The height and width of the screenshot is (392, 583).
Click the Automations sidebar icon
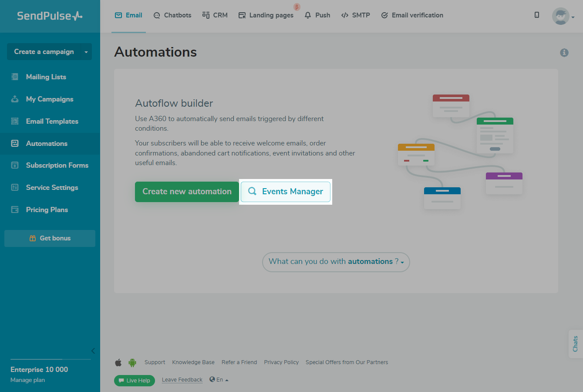pos(15,143)
